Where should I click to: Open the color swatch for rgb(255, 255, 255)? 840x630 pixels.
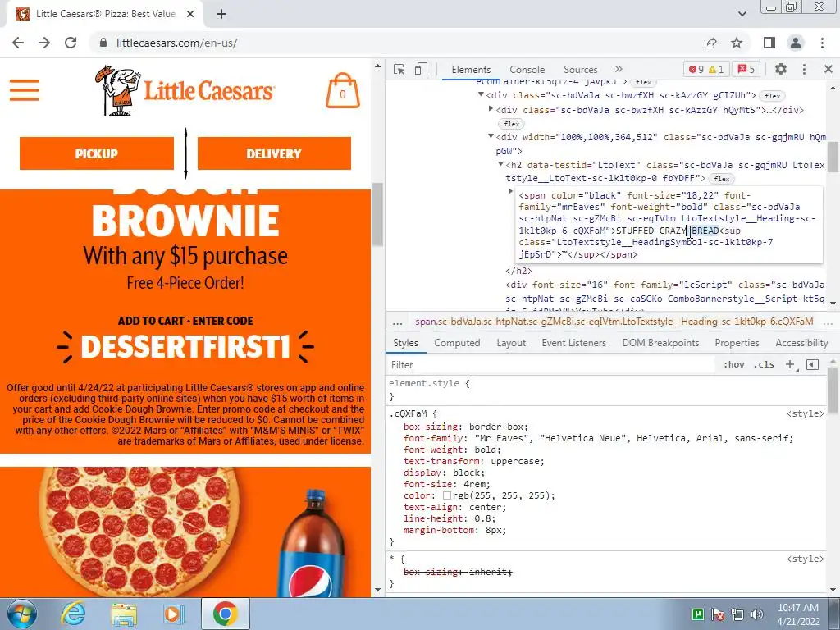[447, 495]
